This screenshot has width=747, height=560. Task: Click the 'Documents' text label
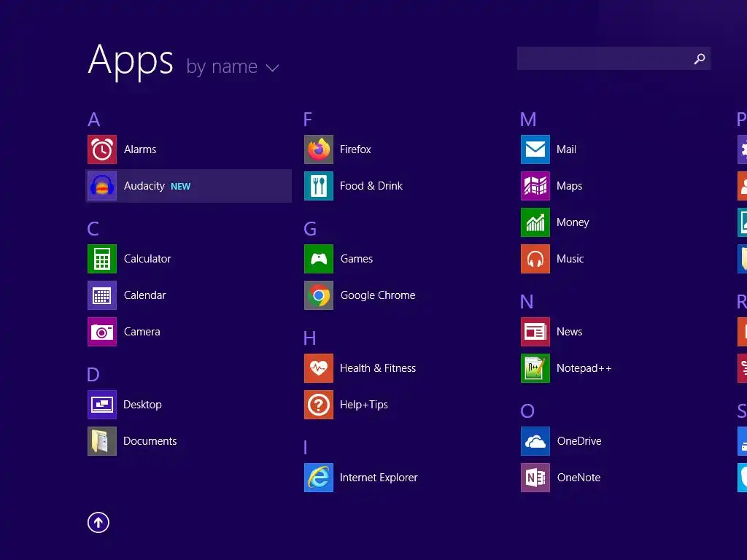(x=150, y=441)
